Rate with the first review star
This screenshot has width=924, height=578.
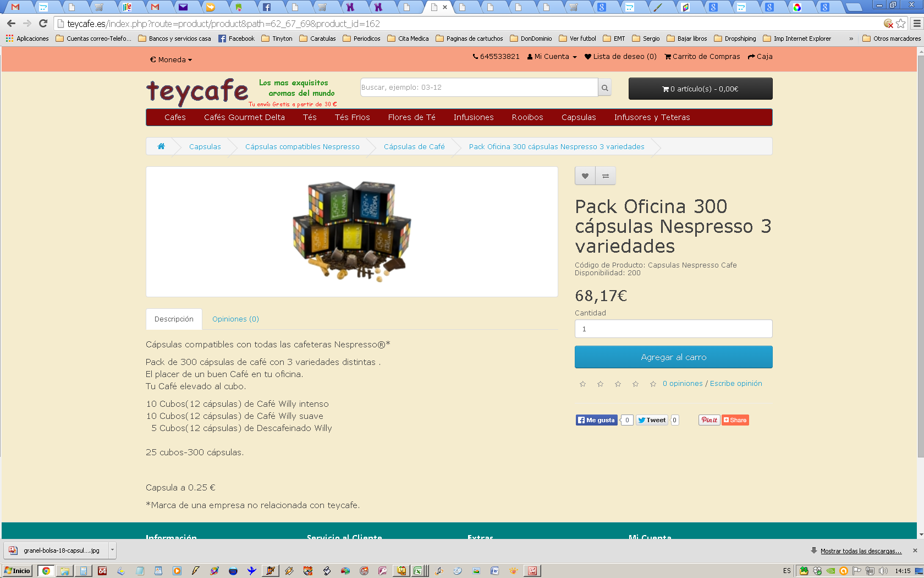pyautogui.click(x=582, y=384)
